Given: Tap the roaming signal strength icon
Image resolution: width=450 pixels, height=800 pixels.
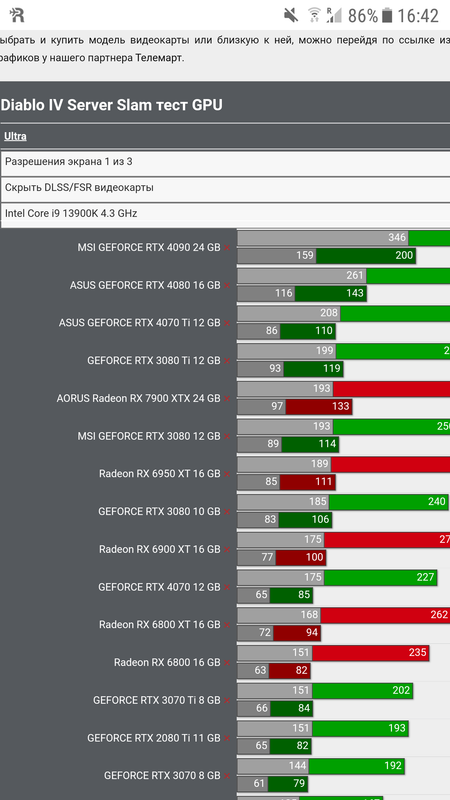Looking at the screenshot, I should (334, 15).
